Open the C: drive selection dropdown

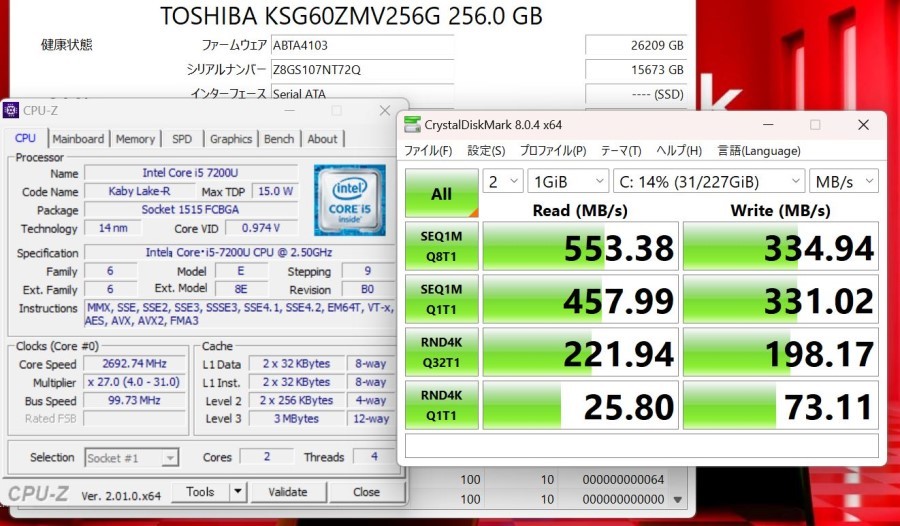click(x=708, y=181)
